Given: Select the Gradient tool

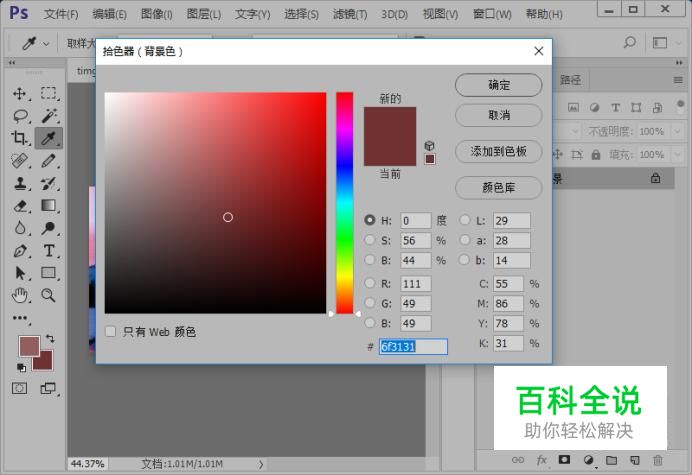Looking at the screenshot, I should [x=49, y=206].
